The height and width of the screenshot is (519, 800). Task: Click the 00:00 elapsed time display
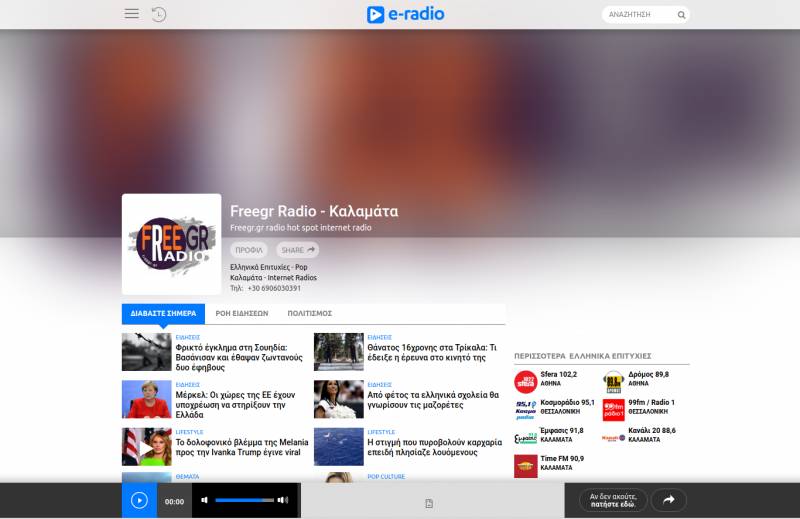(x=174, y=502)
